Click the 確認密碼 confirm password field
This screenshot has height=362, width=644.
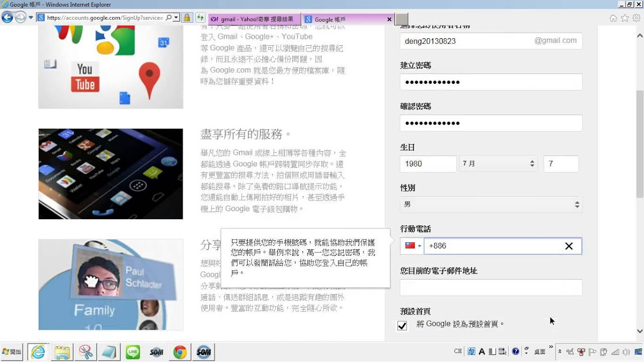pyautogui.click(x=491, y=123)
